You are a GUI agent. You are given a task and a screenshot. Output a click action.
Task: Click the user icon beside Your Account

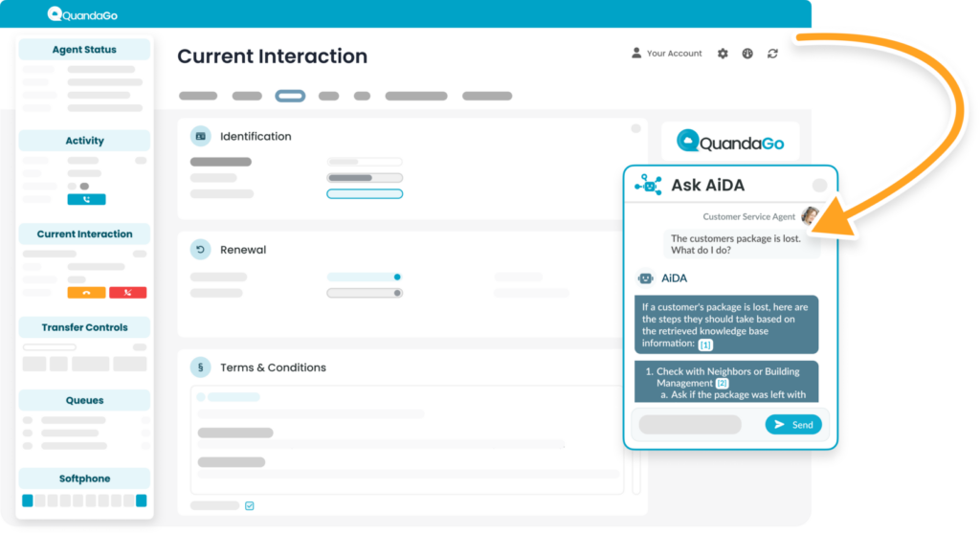point(636,54)
